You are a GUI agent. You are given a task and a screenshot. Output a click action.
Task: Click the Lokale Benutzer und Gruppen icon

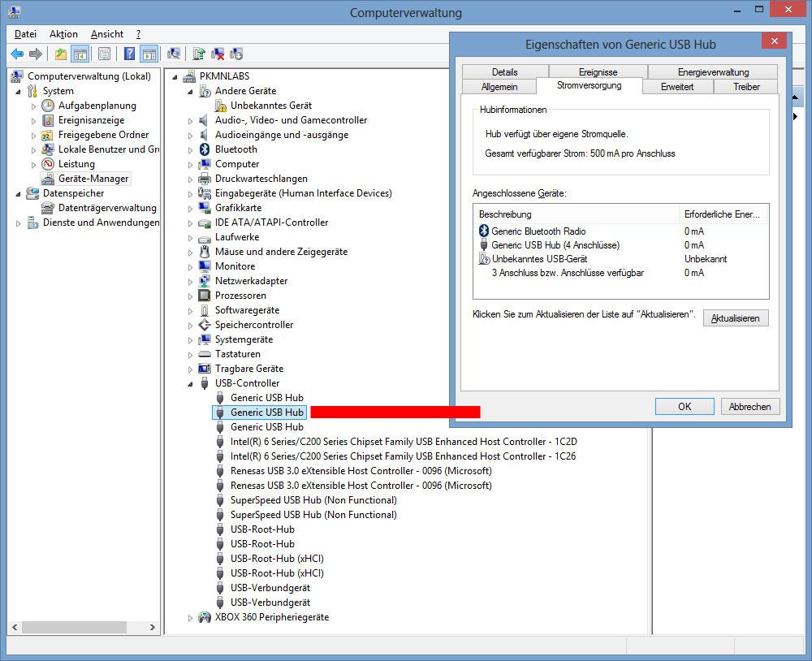48,149
